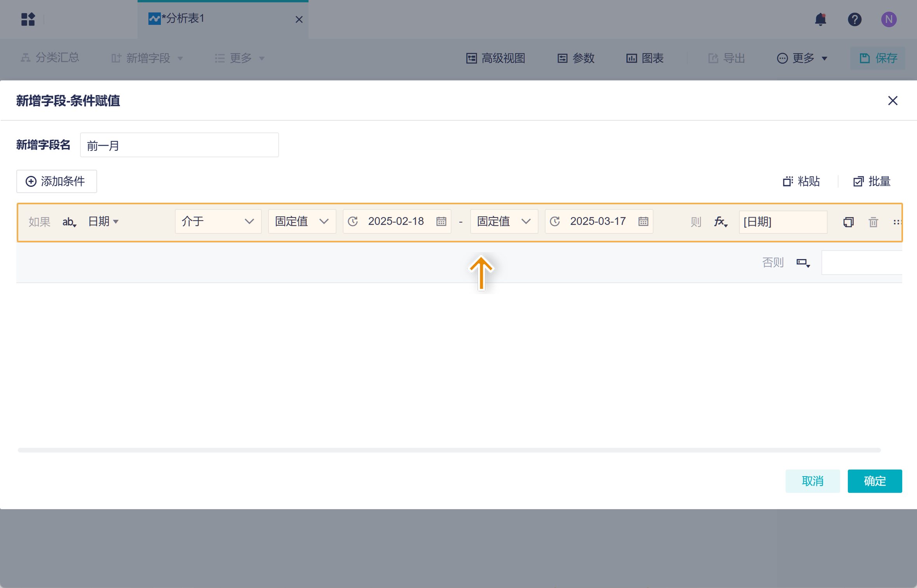
Task: Click the ab field type icon
Action: 69,222
